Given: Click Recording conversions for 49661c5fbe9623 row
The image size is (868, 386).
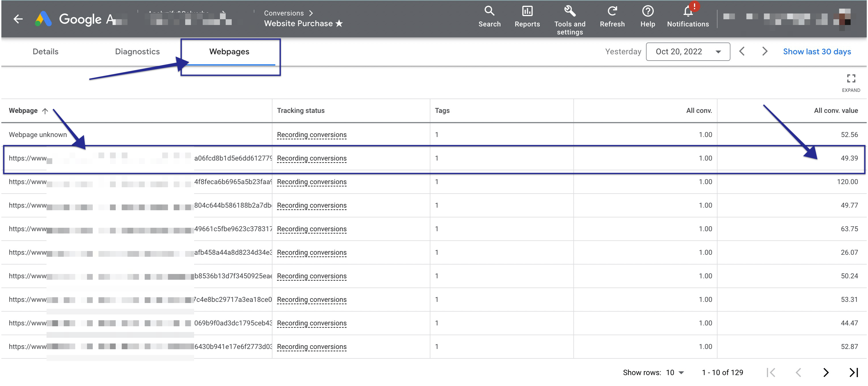Looking at the screenshot, I should point(311,229).
